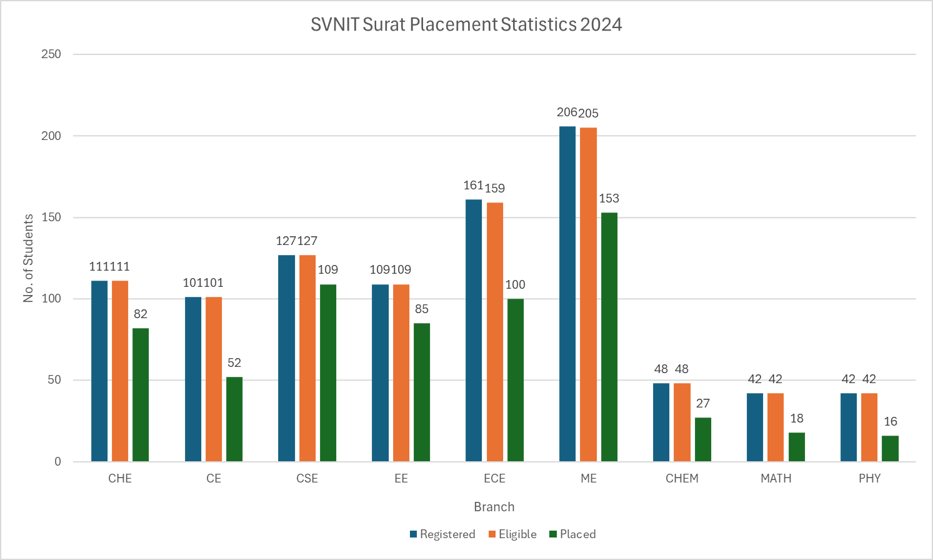The width and height of the screenshot is (933, 560).
Task: Select the PHY blue Registered bar
Action: [x=849, y=427]
